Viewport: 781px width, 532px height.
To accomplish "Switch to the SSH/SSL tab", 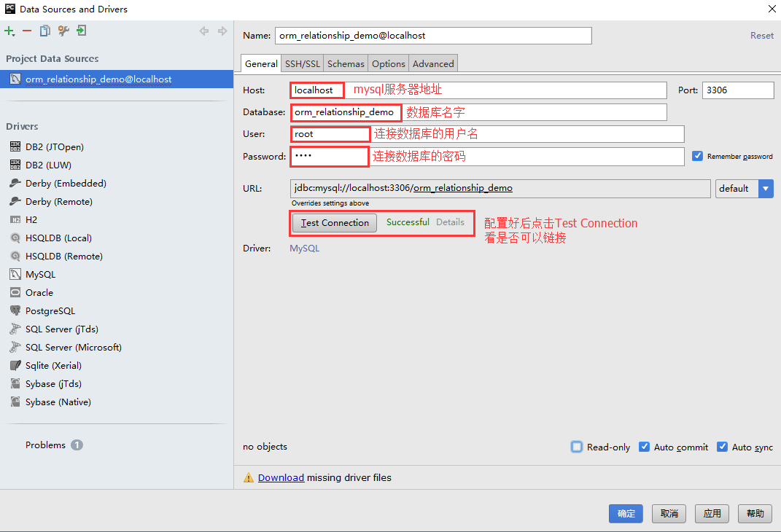I will click(x=302, y=64).
